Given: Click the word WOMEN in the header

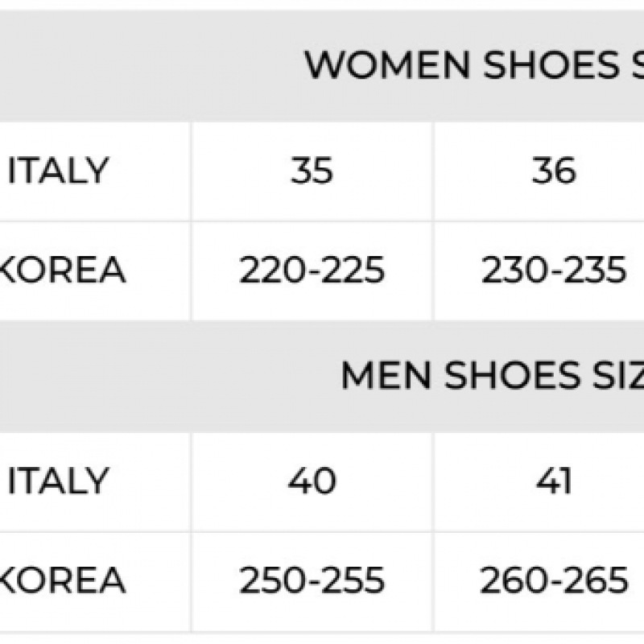Looking at the screenshot, I should [x=387, y=65].
